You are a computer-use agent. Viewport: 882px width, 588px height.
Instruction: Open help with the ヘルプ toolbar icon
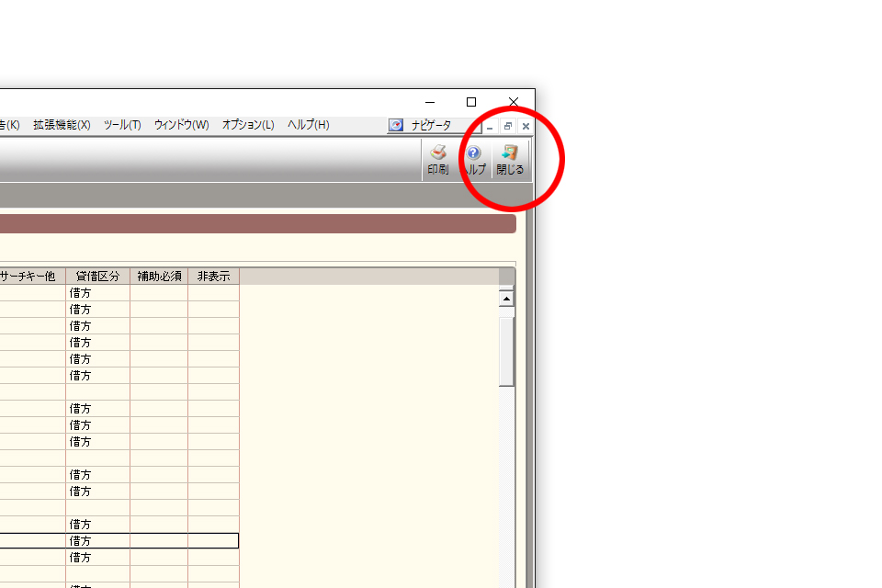(x=474, y=160)
